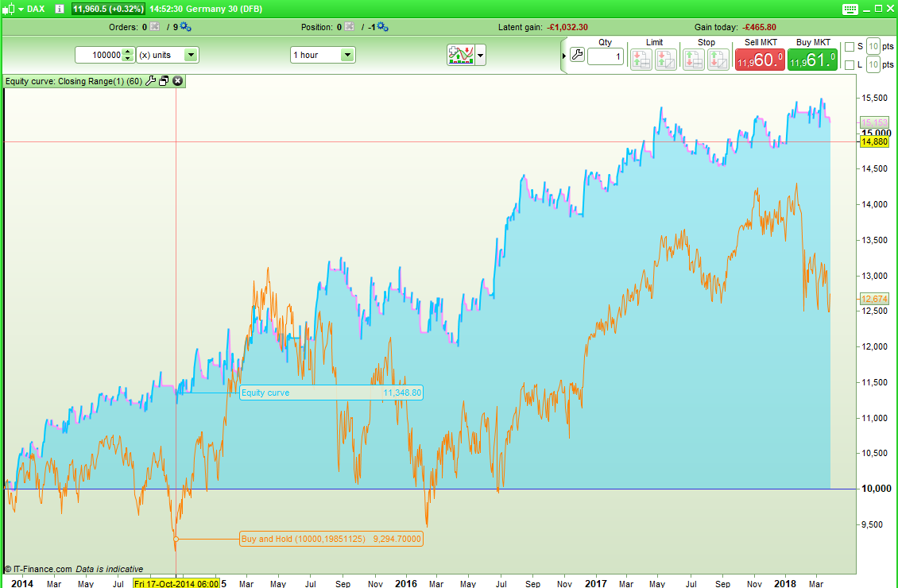Screen dimensions: 898x588
Task: Click the units count field showing 100000
Action: pos(99,55)
